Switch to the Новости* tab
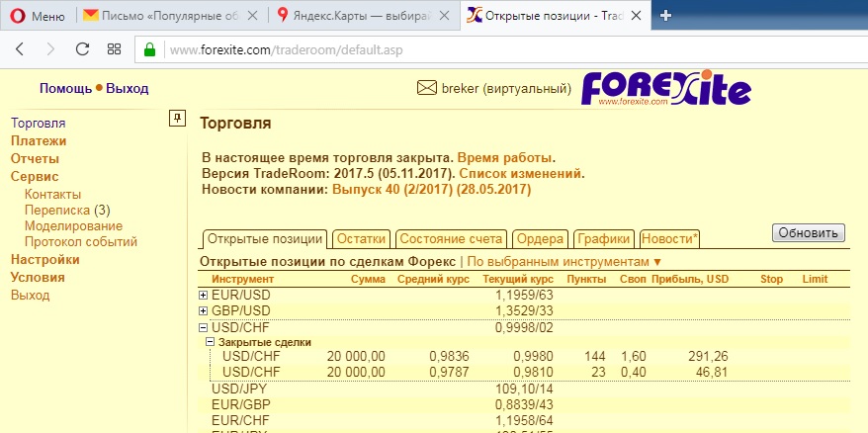868x433 pixels. (x=670, y=239)
